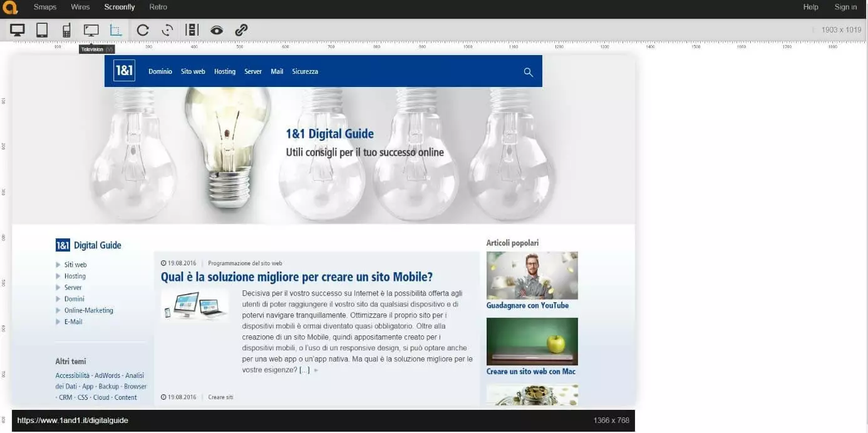
Task: Click the AdWords topic tag
Action: 108,375
